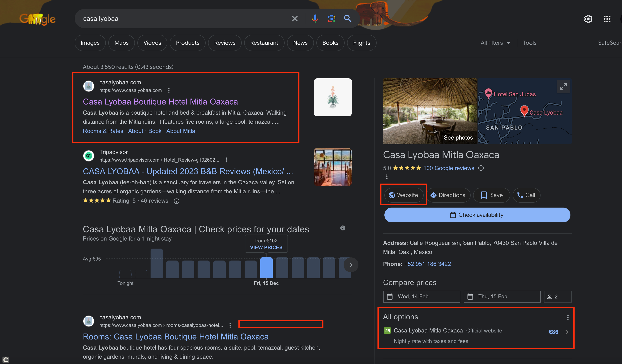This screenshot has width=622, height=364.
Task: Switch to the Images tab
Action: coord(90,43)
